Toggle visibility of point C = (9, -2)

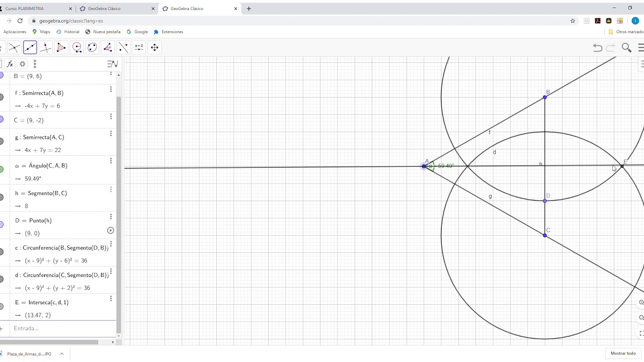click(x=1, y=119)
